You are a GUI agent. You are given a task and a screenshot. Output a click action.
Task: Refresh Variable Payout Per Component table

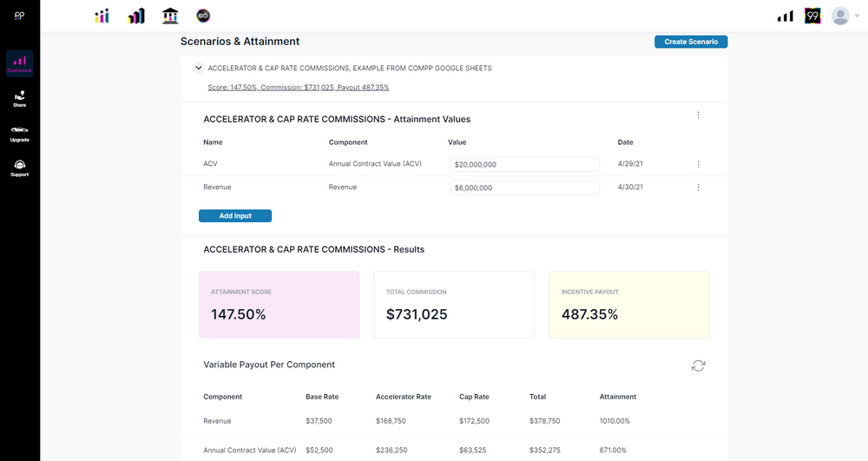[x=698, y=366]
